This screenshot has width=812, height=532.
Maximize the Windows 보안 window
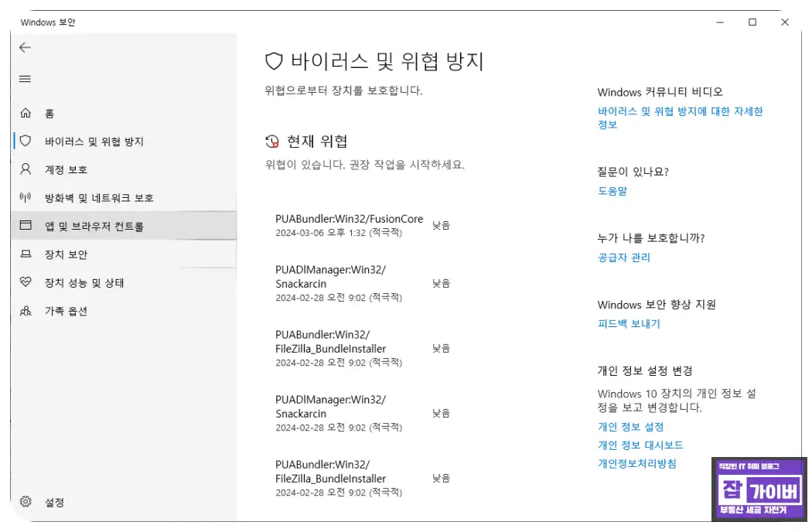(752, 22)
